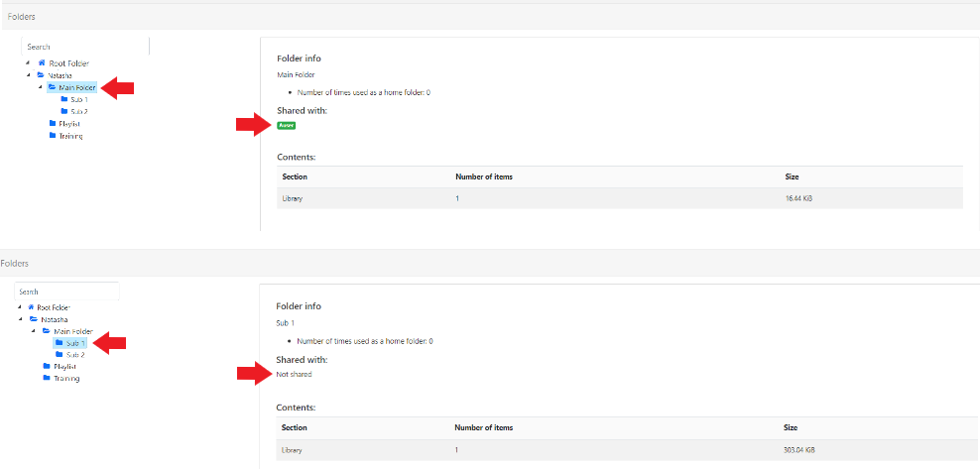
Task: Click the Training folder icon in upper tree
Action: (53, 135)
